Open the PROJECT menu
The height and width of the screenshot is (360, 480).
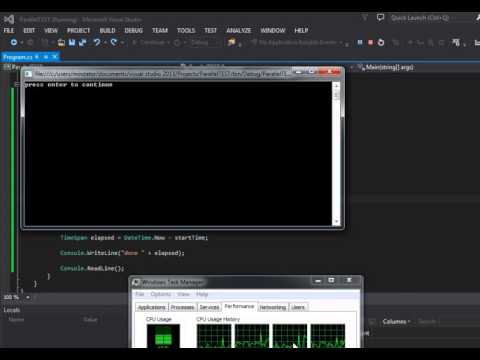click(79, 30)
